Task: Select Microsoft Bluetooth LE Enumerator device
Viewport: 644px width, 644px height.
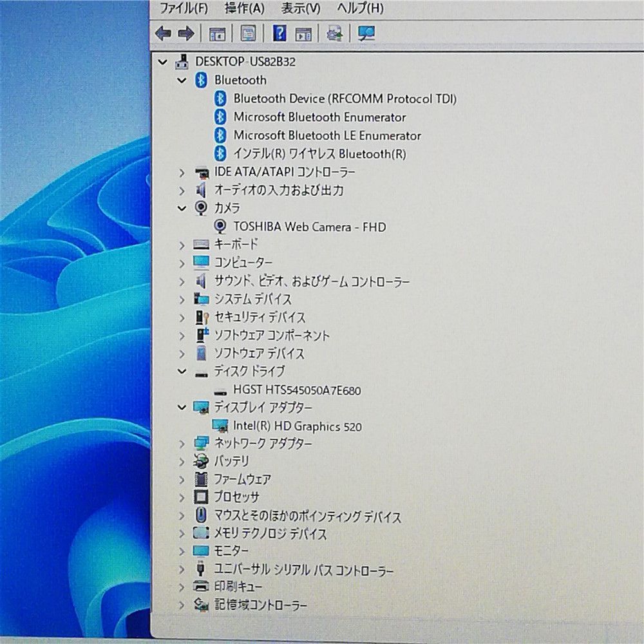Action: pos(327,135)
